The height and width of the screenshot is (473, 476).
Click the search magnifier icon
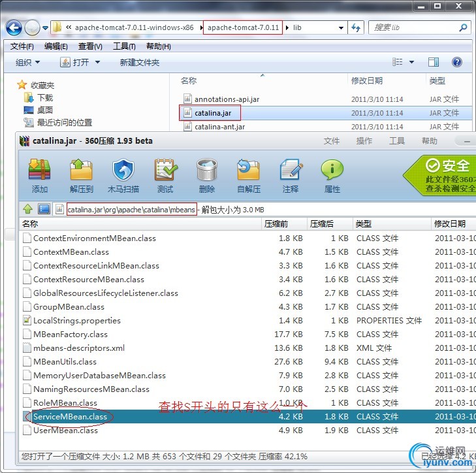coord(463,27)
